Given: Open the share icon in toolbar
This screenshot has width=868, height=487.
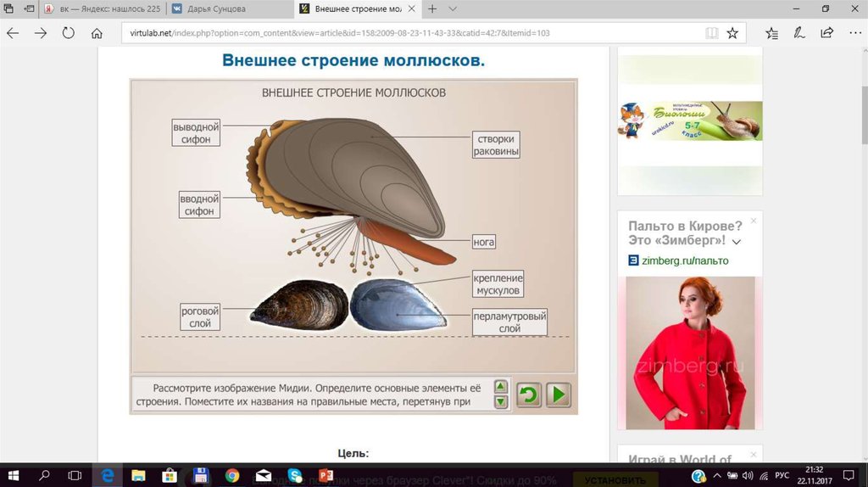Looking at the screenshot, I should pos(826,33).
